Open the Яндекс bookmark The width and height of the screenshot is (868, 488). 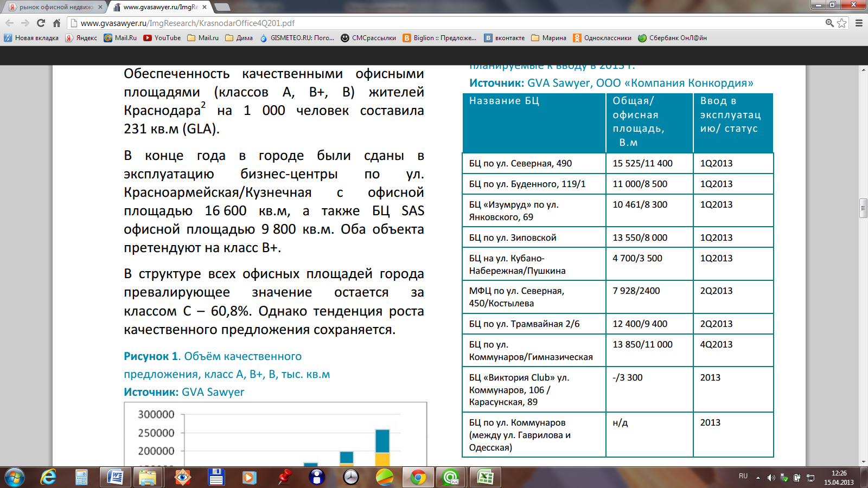pyautogui.click(x=81, y=38)
